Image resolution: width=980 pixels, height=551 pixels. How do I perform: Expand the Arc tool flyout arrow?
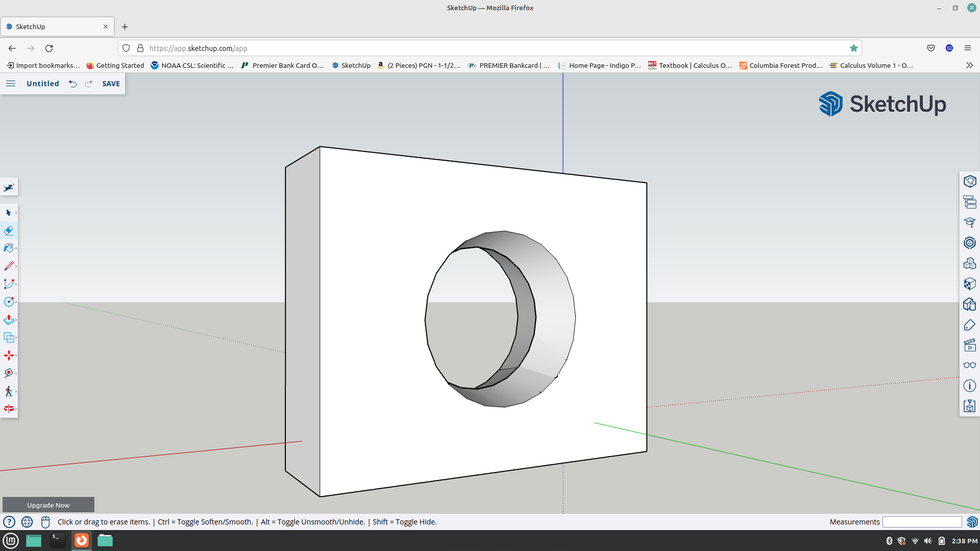click(16, 284)
